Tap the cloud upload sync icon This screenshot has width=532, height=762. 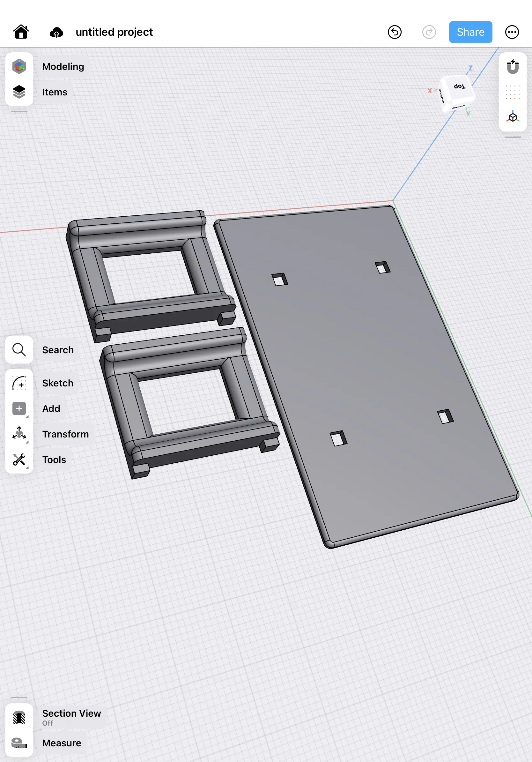tap(56, 32)
